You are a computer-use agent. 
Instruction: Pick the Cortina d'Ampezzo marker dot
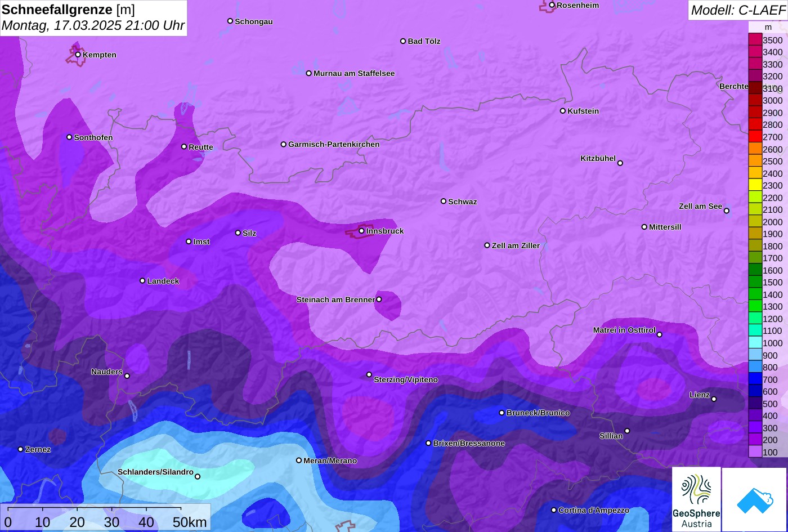(x=554, y=510)
